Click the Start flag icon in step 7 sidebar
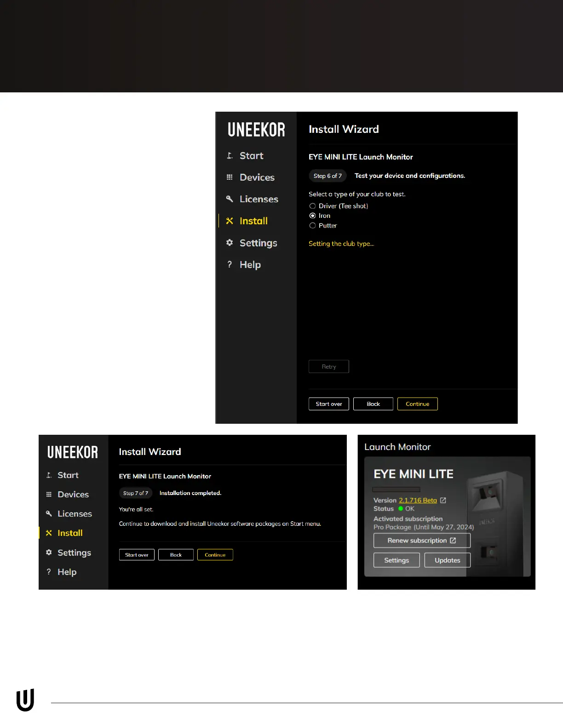 point(49,475)
